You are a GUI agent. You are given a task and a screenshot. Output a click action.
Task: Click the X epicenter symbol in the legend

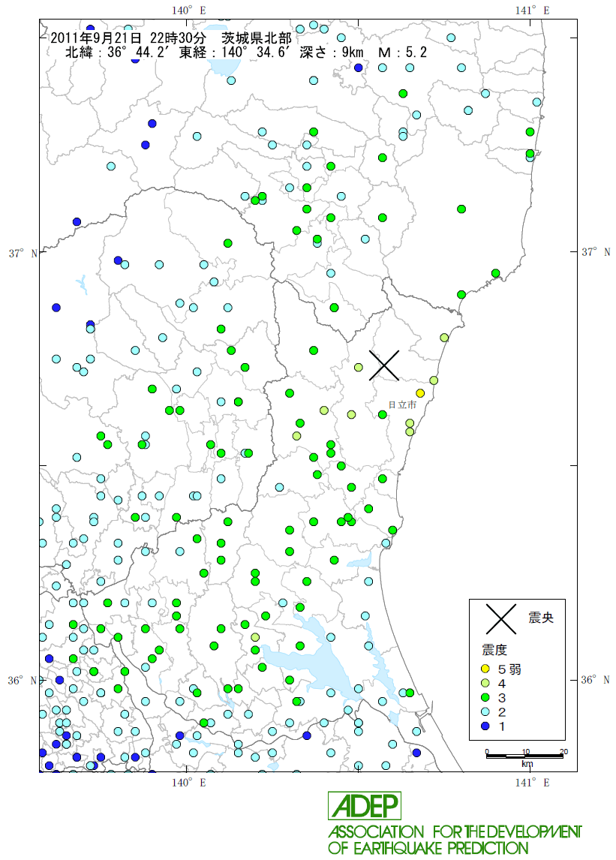pyautogui.click(x=500, y=618)
